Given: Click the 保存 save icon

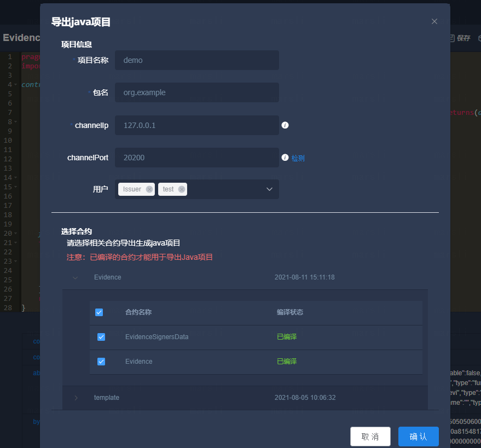Looking at the screenshot, I should (x=456, y=38).
